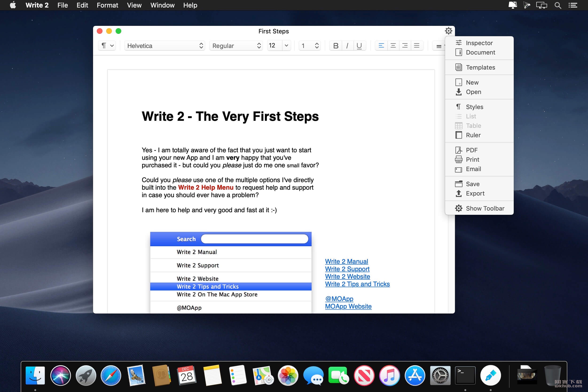Choose Document in the popup menu
588x392 pixels.
[x=479, y=52]
